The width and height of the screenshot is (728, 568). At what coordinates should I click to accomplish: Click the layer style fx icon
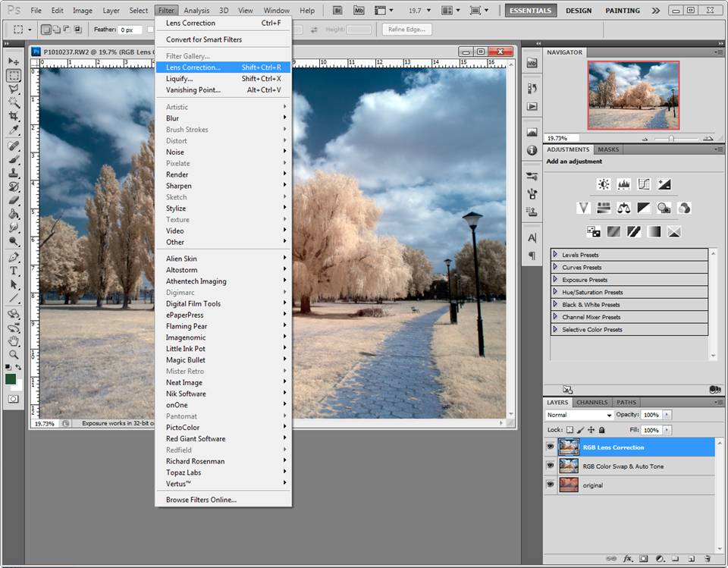click(x=628, y=558)
